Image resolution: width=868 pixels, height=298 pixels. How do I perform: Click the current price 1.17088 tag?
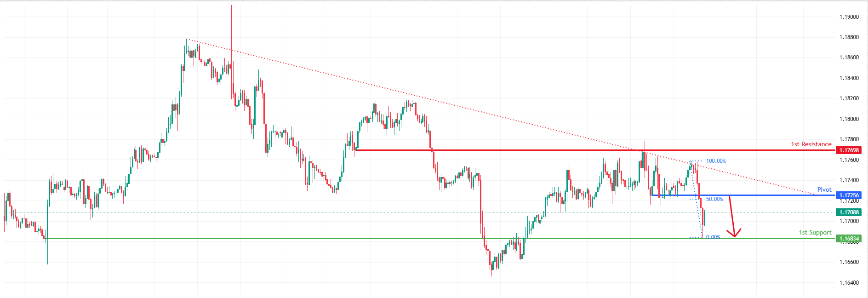pyautogui.click(x=848, y=212)
